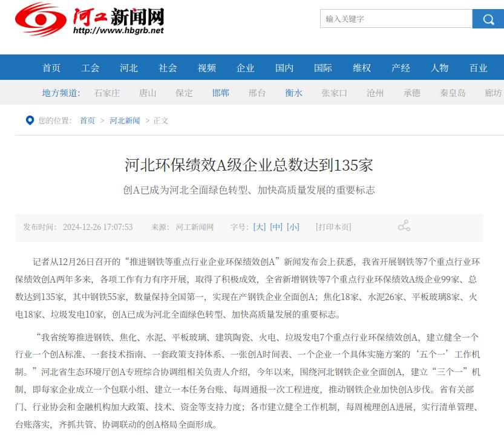This screenshot has height=435, width=504.
Task: Click the 河工新闻网 logo
Action: (x=90, y=19)
